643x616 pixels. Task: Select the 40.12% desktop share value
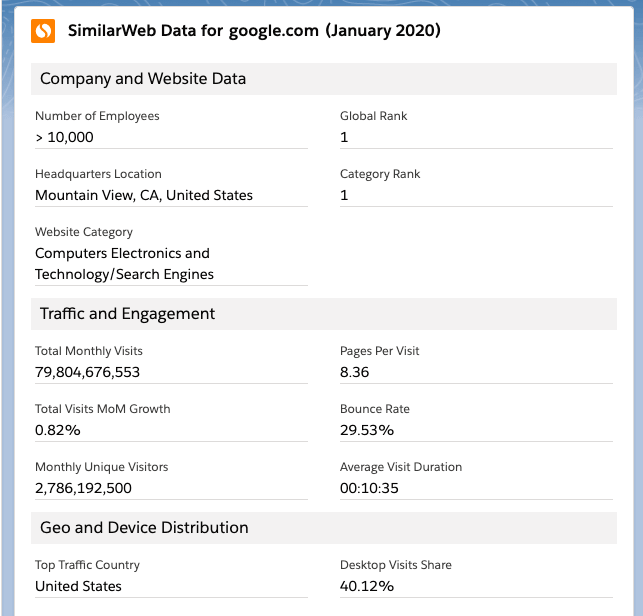coord(367,586)
